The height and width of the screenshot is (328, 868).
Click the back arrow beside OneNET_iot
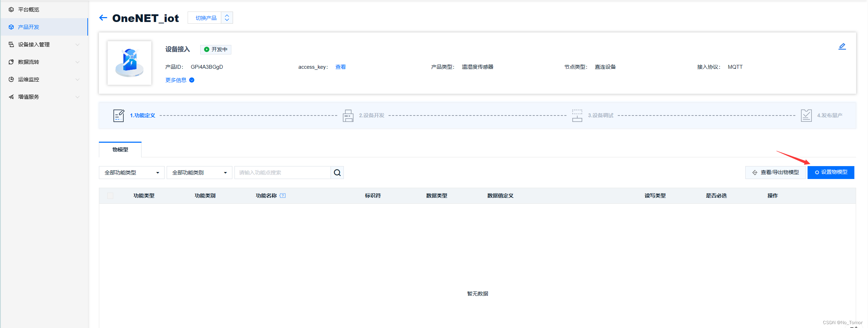pyautogui.click(x=103, y=18)
